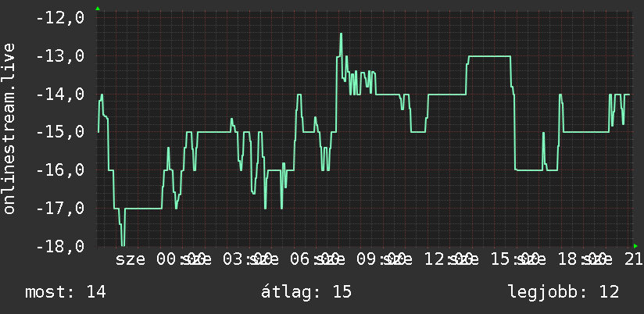Click the -14,0 y-axis label
The height and width of the screenshot is (314, 644).
pos(60,94)
